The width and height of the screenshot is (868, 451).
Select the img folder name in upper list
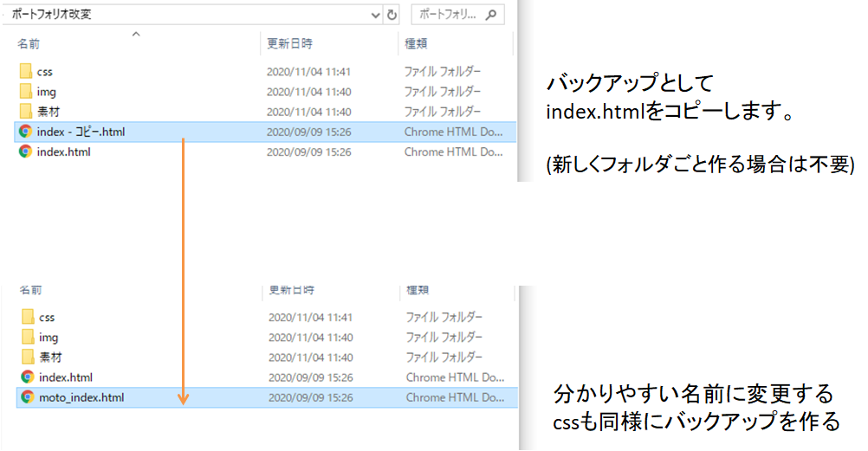pyautogui.click(x=47, y=92)
